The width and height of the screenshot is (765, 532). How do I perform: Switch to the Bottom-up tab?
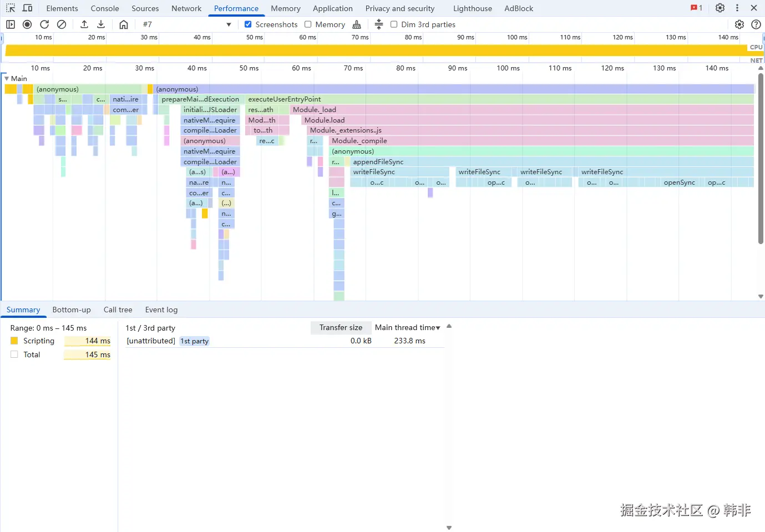point(72,310)
